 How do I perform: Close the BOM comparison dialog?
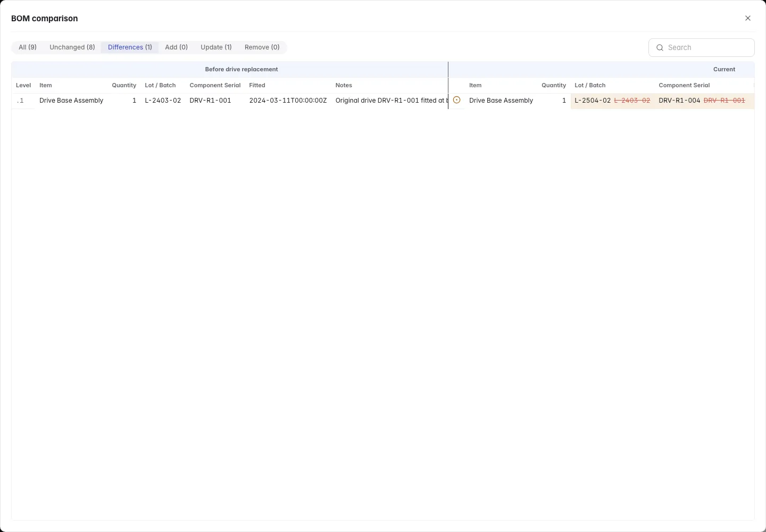pyautogui.click(x=748, y=18)
